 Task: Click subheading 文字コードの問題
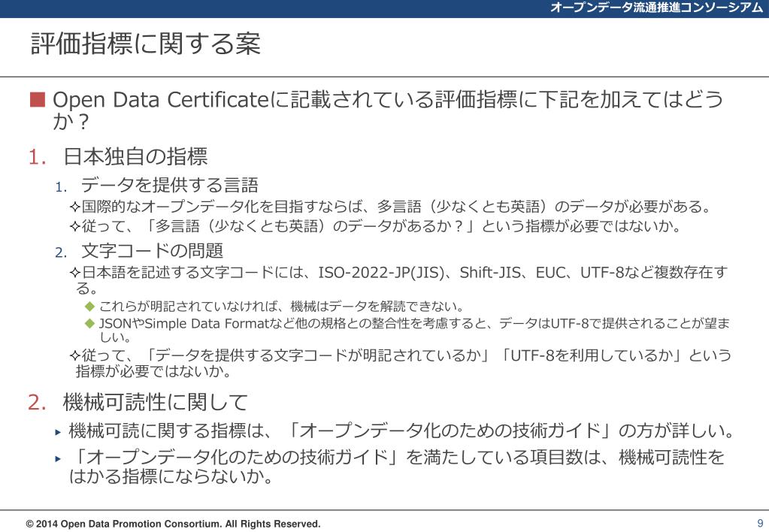click(x=152, y=251)
